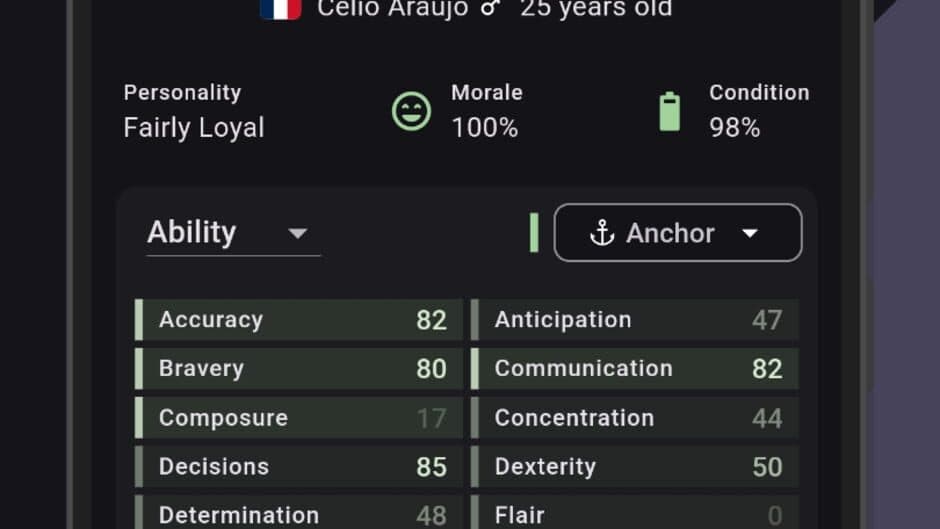Click the Concentration attribute row
The image size is (940, 529).
click(x=636, y=417)
